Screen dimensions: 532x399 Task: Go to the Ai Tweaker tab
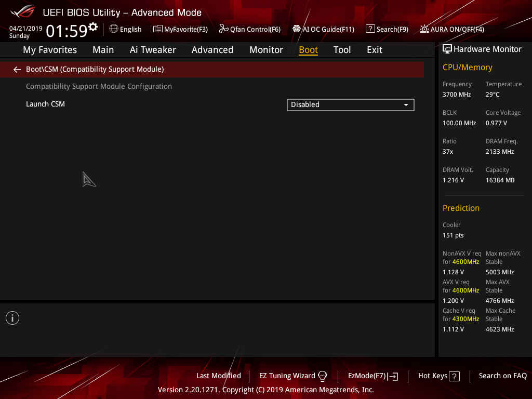(x=153, y=50)
